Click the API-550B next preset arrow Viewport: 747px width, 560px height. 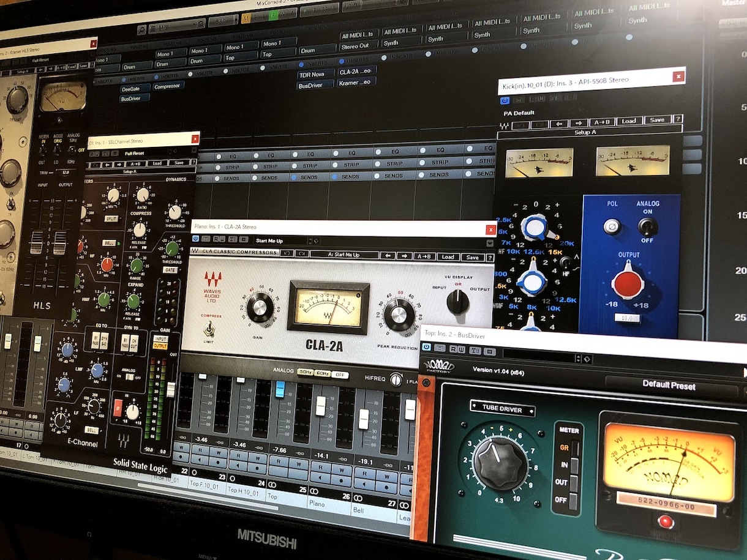[579, 123]
